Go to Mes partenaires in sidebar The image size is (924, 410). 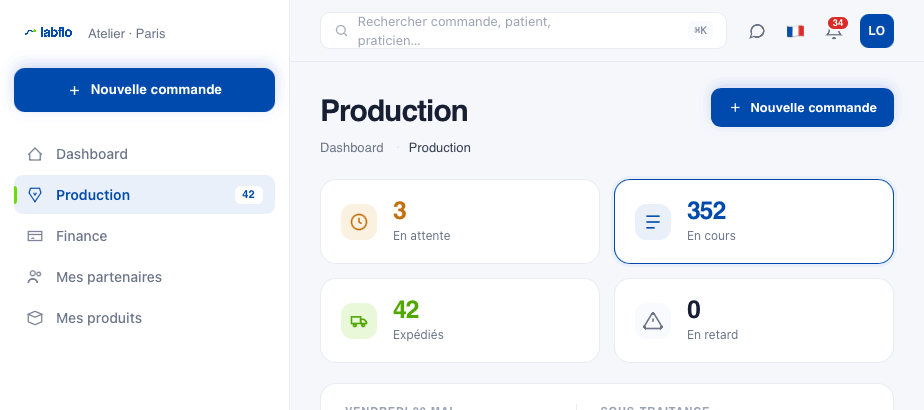(x=144, y=277)
